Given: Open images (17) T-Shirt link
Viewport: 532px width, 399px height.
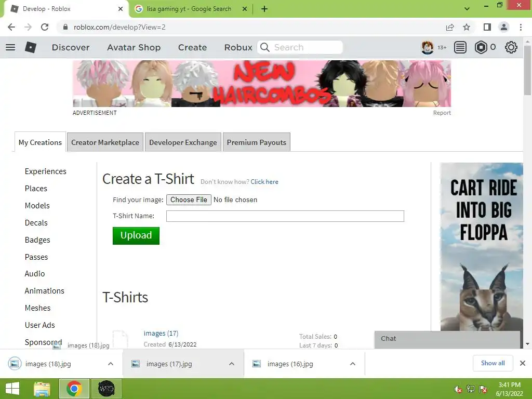Looking at the screenshot, I should pyautogui.click(x=161, y=333).
